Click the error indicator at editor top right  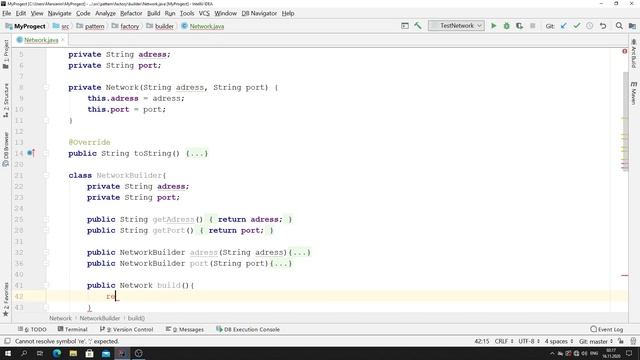(624, 51)
